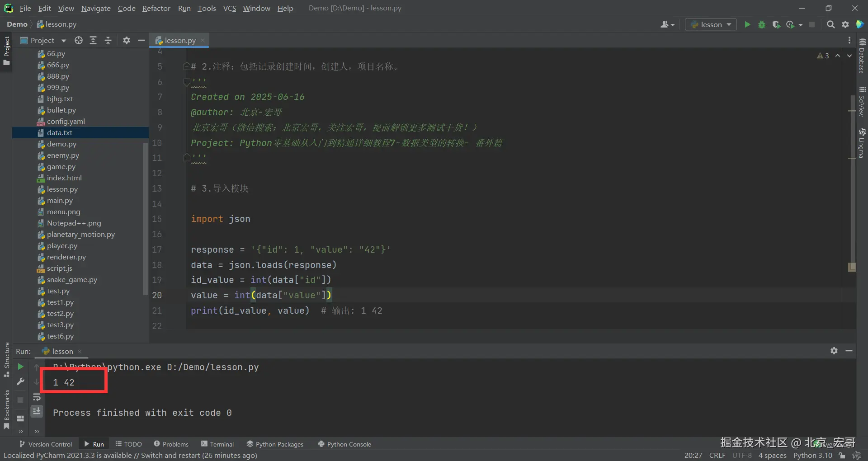Toggle soft-wrap in Run console
Viewport: 868px width, 461px height.
coord(37,398)
